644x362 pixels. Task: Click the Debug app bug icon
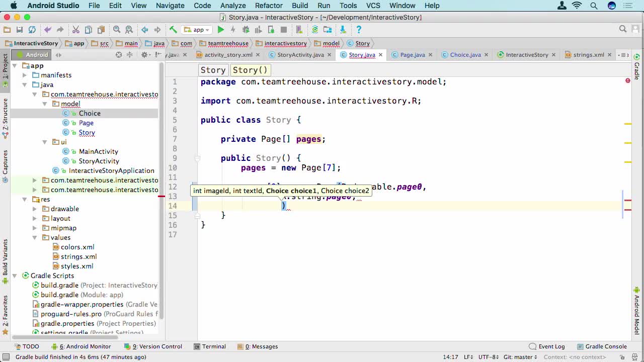point(246,30)
